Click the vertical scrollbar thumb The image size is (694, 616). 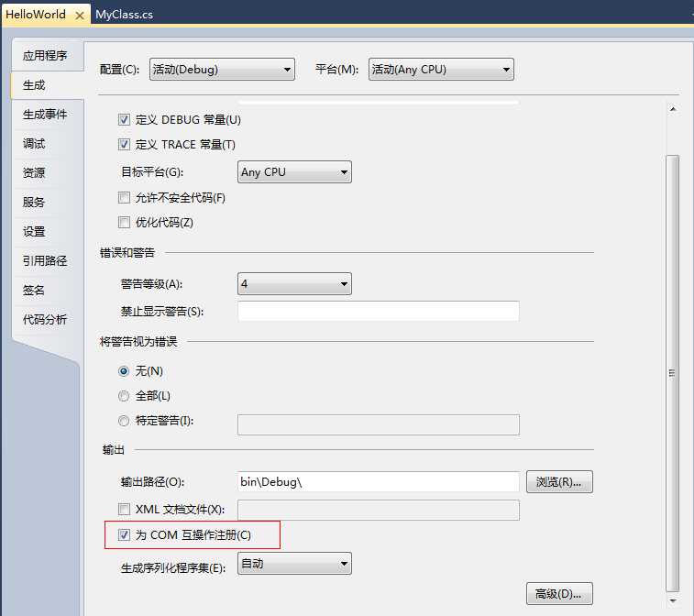(x=673, y=373)
